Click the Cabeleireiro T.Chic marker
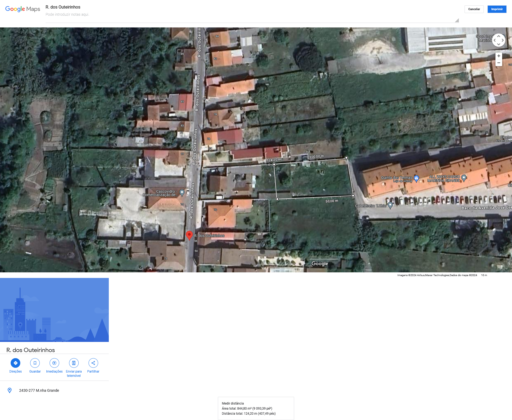 click(x=390, y=205)
